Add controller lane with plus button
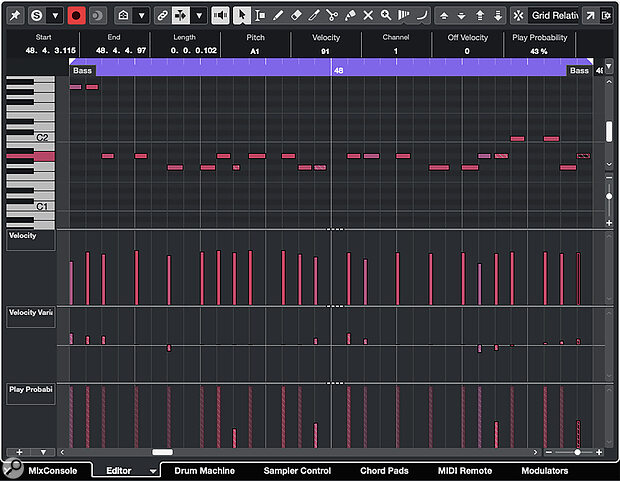The width and height of the screenshot is (620, 481). click(x=19, y=452)
